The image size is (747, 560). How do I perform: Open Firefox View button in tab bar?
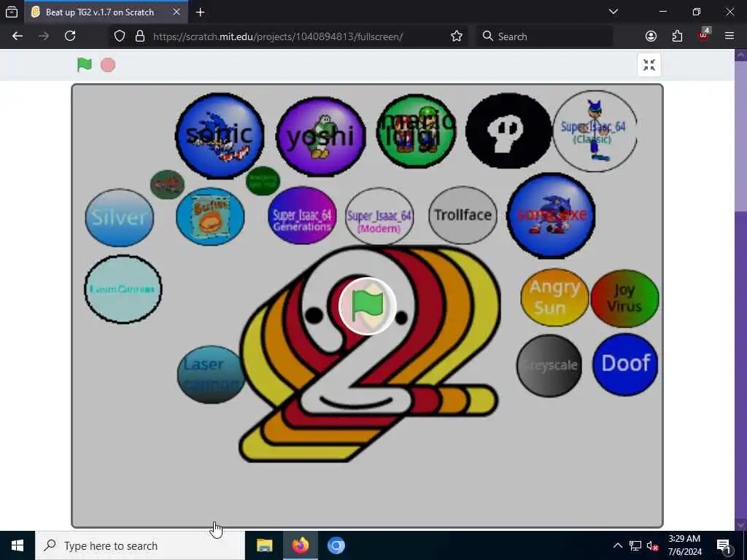12,12
